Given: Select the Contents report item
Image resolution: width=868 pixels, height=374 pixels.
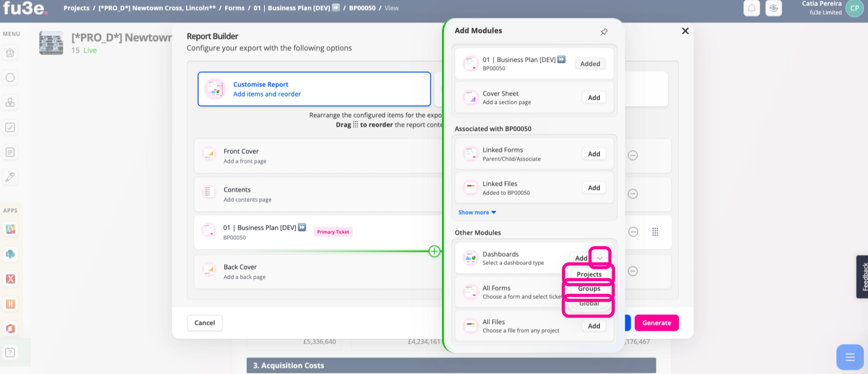Looking at the screenshot, I should tap(319, 194).
